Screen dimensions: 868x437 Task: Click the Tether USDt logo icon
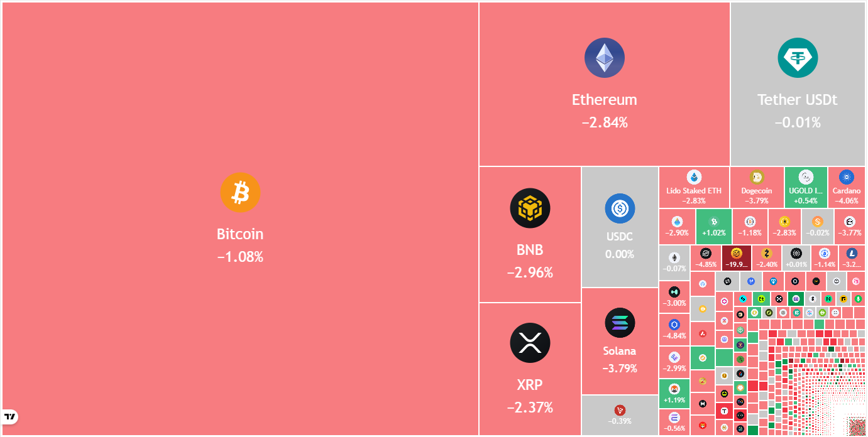pyautogui.click(x=797, y=58)
